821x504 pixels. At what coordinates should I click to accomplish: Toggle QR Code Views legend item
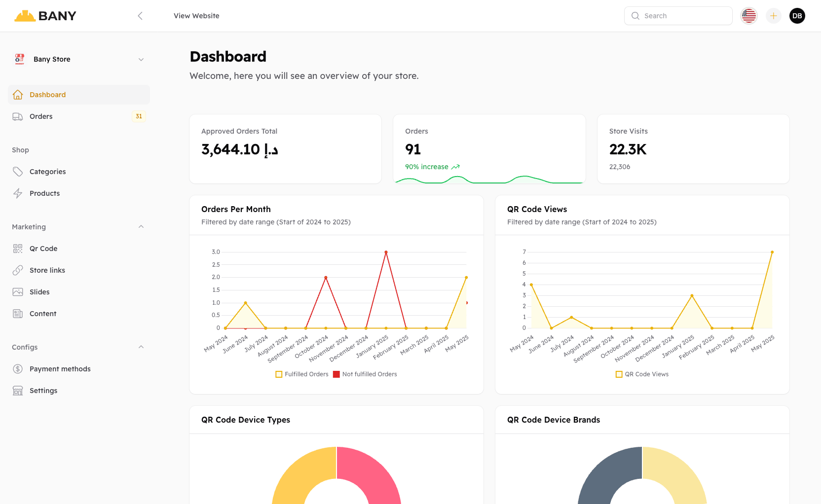[642, 374]
